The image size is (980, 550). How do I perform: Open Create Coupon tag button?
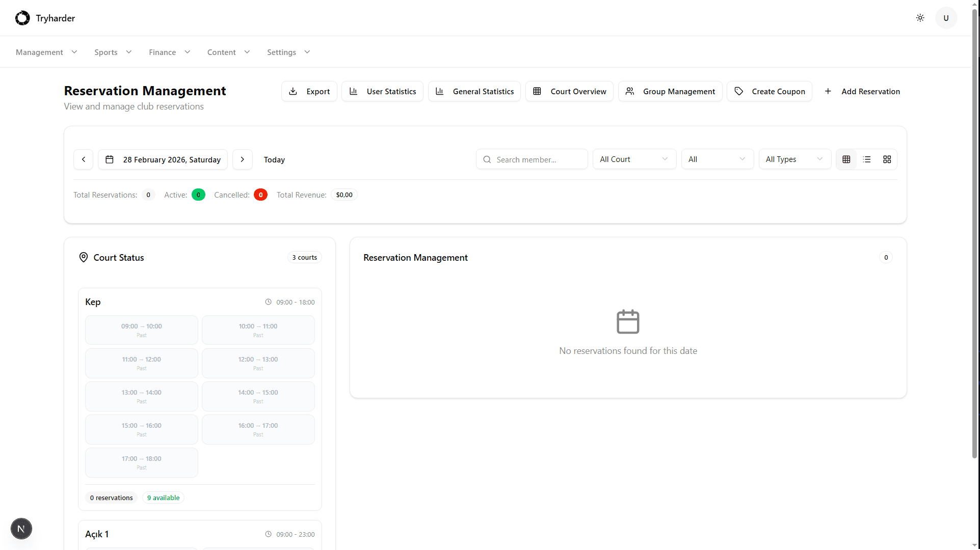(770, 91)
